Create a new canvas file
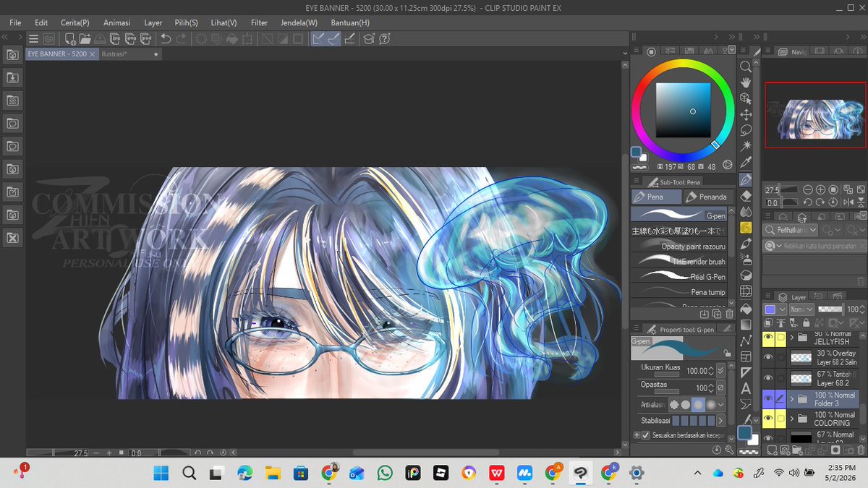 pyautogui.click(x=69, y=39)
